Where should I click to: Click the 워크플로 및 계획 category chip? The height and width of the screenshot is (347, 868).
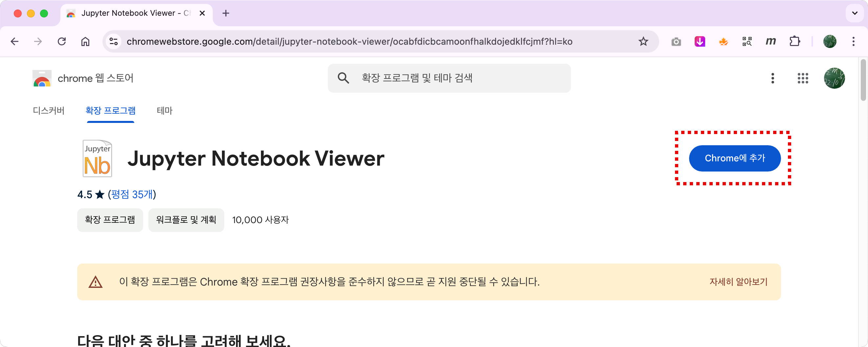point(186,220)
